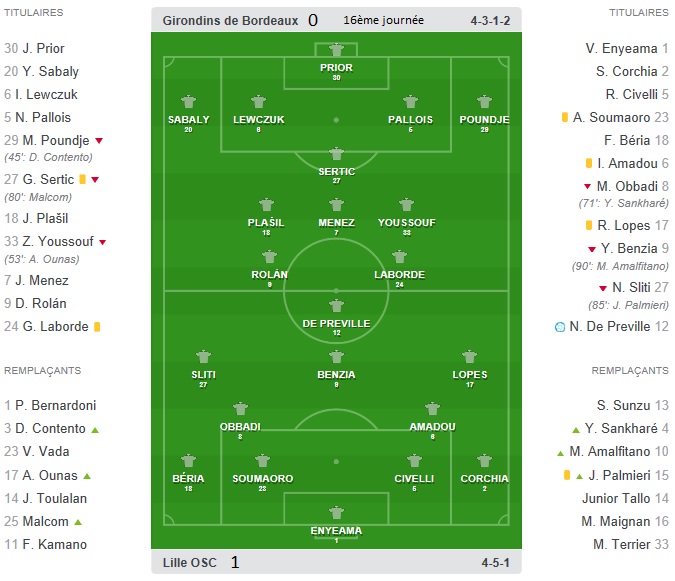Click the 16ème journée matchday label
Viewport: 675px width, 581px height.
[x=383, y=20]
